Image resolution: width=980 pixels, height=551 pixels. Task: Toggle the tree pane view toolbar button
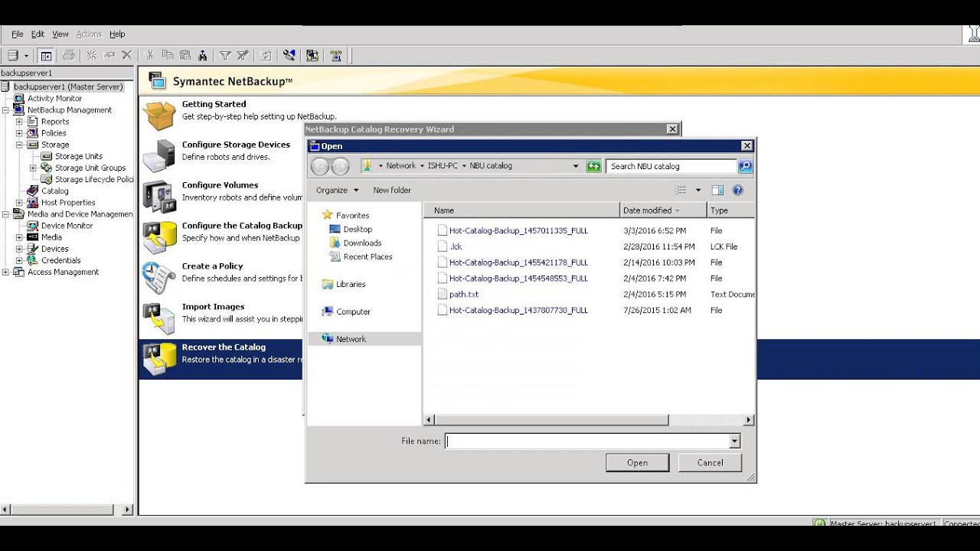click(x=46, y=55)
